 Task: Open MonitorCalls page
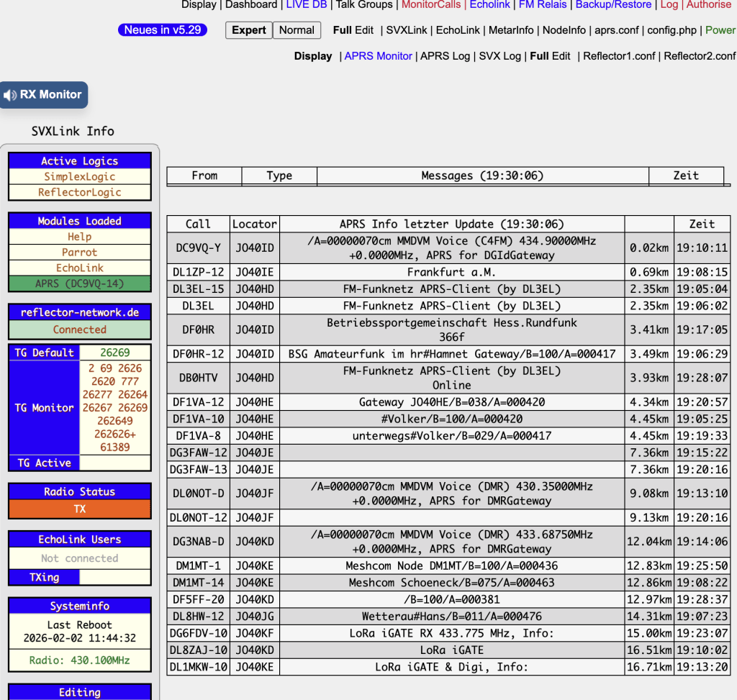431,5
